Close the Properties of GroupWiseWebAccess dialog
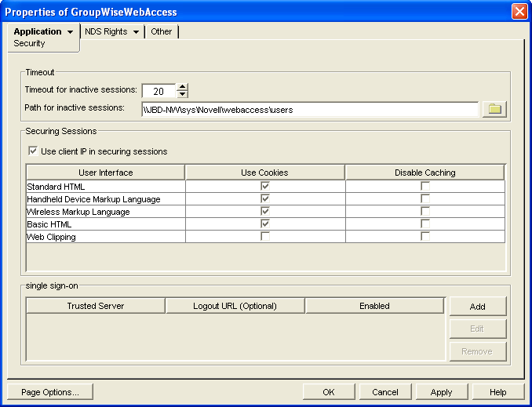The width and height of the screenshot is (532, 407). (x=519, y=12)
